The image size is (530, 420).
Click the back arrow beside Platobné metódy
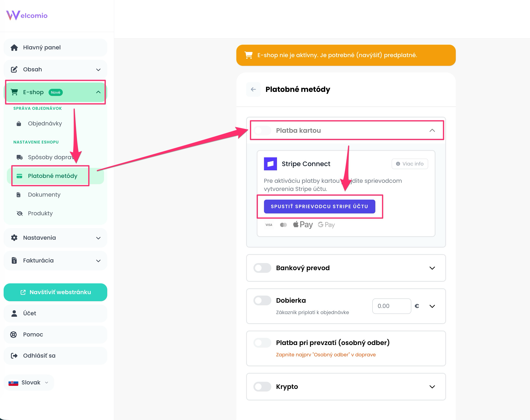tap(253, 89)
